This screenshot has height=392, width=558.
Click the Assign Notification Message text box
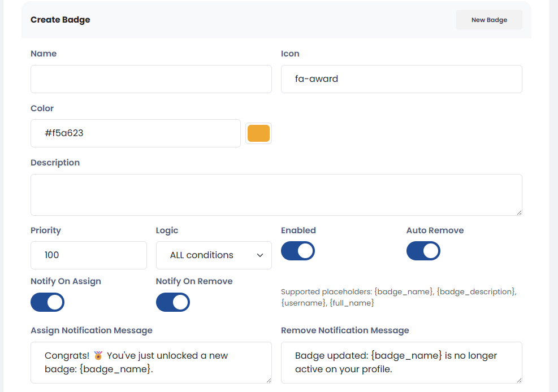151,363
